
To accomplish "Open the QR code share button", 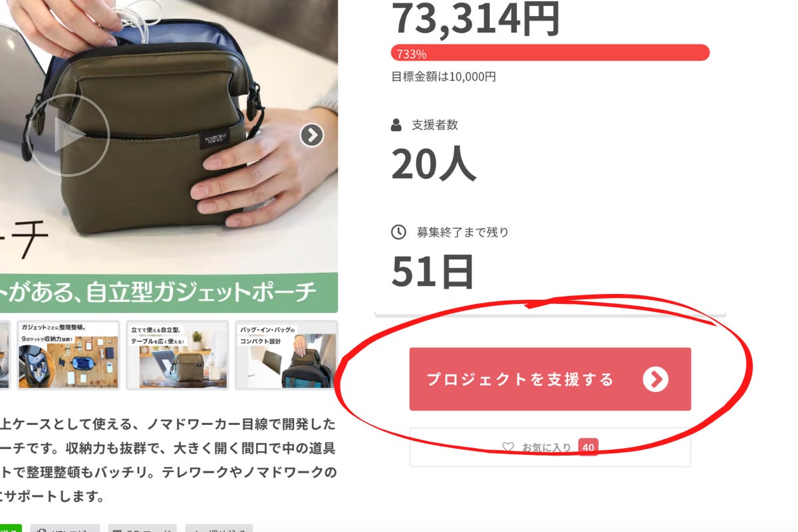I will (142, 529).
